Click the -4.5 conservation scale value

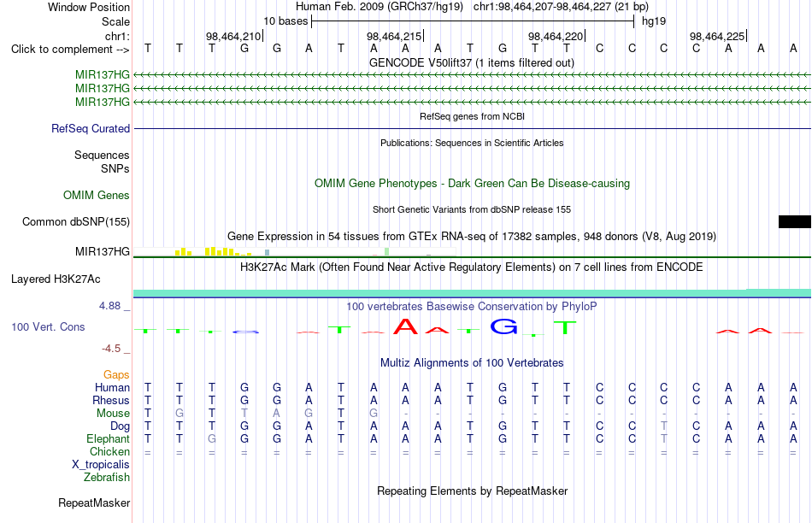coord(111,349)
